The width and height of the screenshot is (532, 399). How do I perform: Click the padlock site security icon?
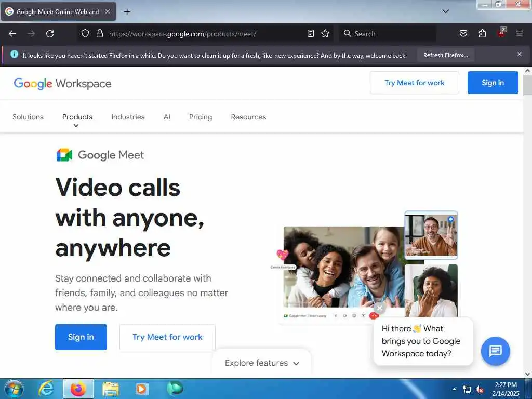coord(99,33)
